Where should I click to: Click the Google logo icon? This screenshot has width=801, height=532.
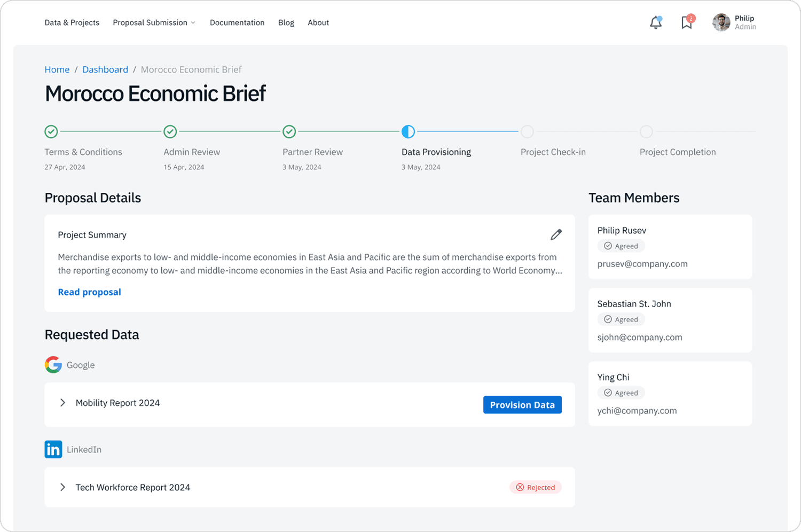pos(53,365)
